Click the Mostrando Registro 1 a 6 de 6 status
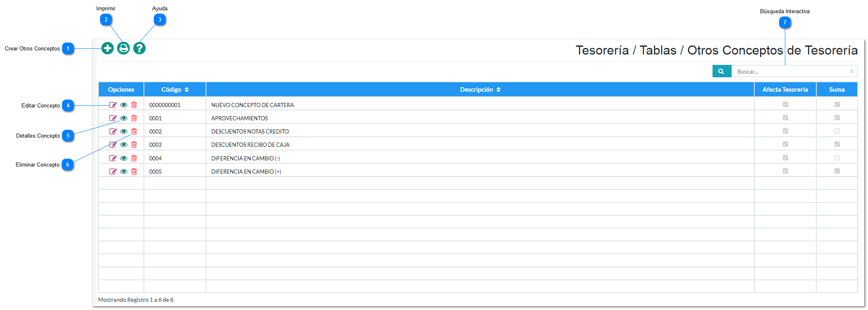 136,300
